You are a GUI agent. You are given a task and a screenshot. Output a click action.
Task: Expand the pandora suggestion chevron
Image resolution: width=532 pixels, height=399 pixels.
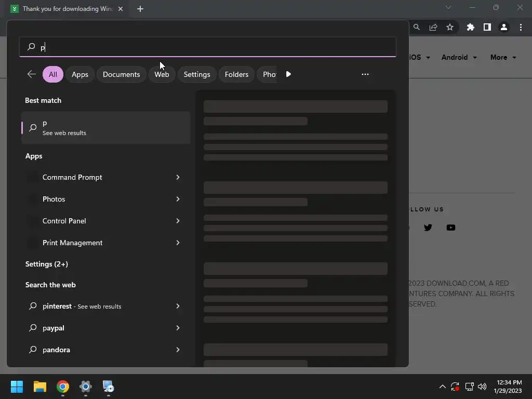(x=178, y=350)
